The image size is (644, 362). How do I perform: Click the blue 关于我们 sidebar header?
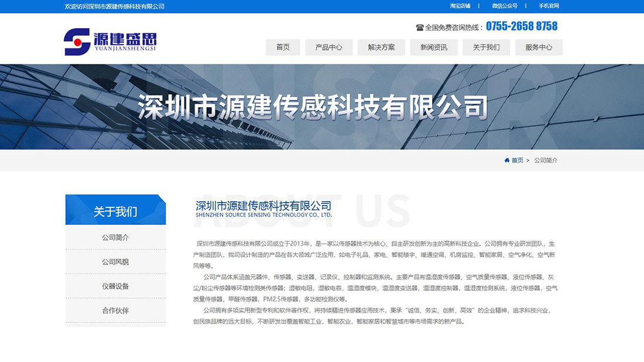[x=115, y=210]
